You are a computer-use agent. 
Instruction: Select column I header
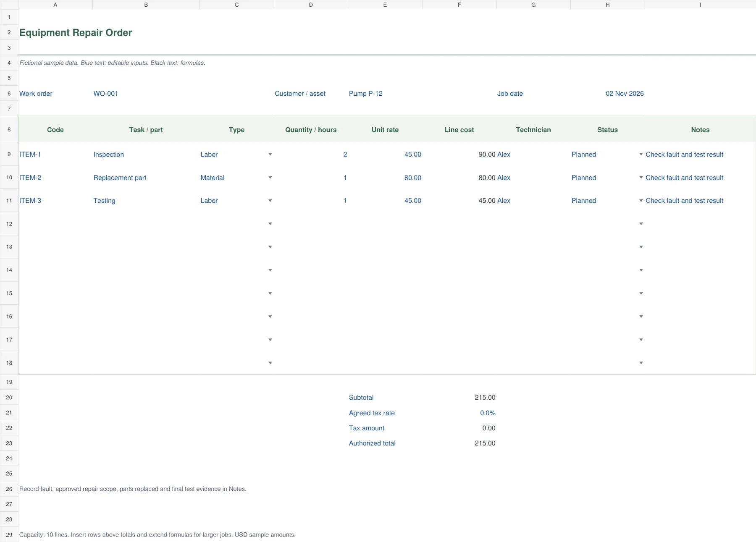coord(700,5)
